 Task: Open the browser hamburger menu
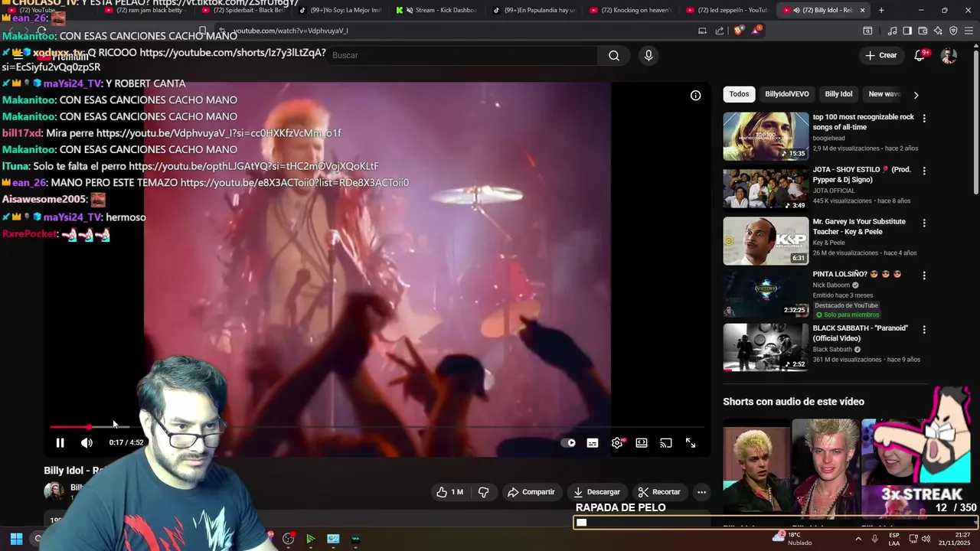969,31
